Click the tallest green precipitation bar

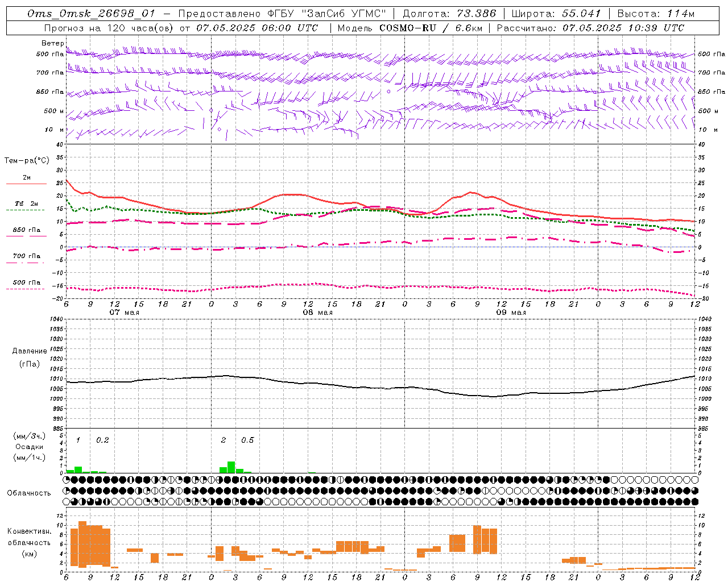point(231,467)
